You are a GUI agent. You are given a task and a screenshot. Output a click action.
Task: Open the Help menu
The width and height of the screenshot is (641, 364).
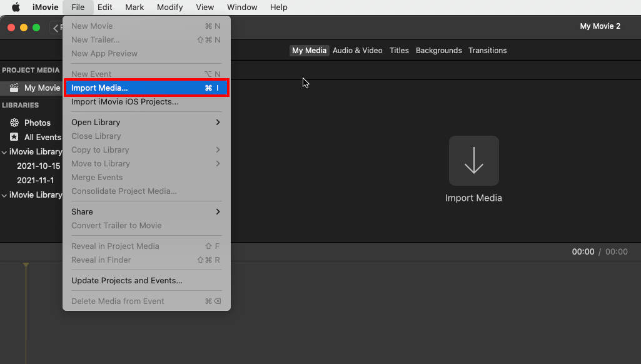(279, 7)
